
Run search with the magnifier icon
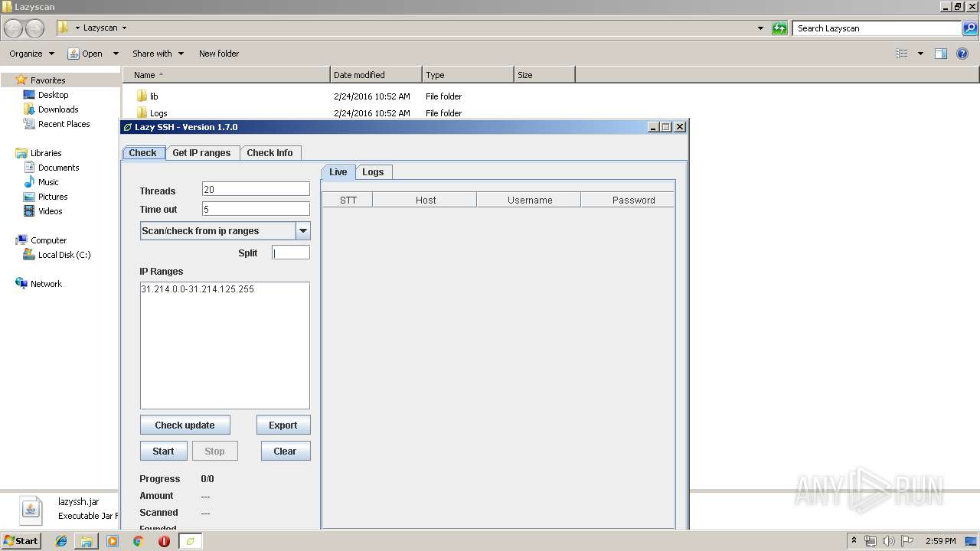coord(970,28)
